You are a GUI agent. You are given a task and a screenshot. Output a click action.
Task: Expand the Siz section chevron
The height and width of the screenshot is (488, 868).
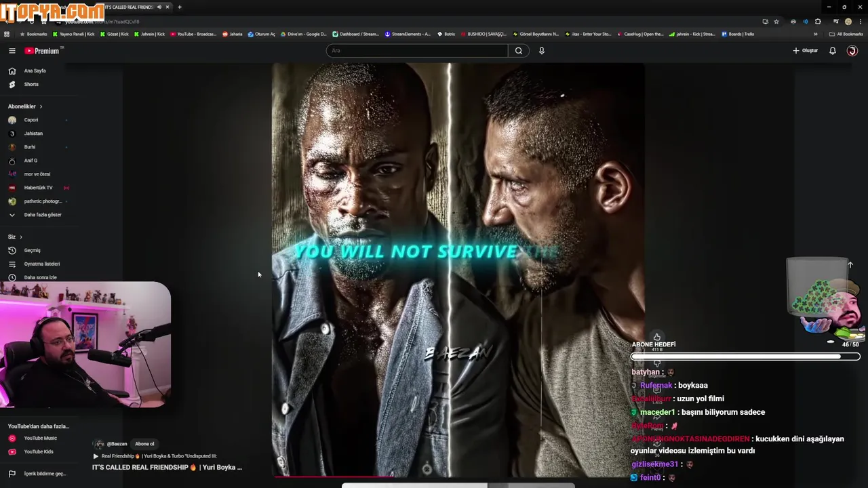click(x=21, y=237)
